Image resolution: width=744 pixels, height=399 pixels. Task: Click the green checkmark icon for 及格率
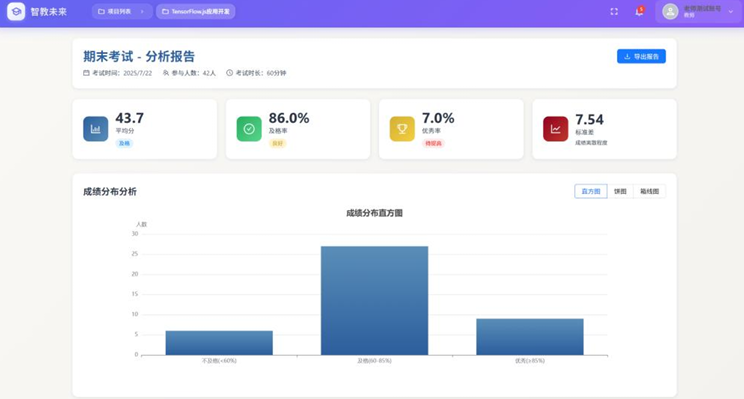click(249, 129)
